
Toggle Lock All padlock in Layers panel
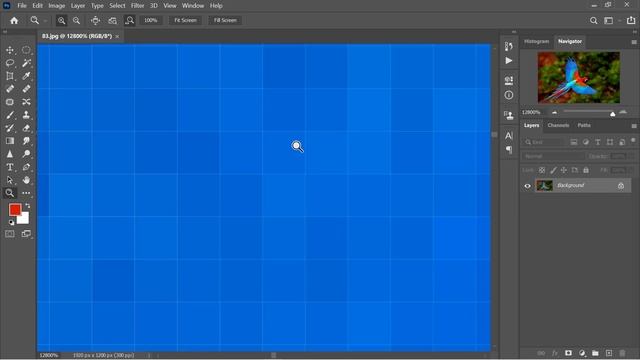coord(586,170)
